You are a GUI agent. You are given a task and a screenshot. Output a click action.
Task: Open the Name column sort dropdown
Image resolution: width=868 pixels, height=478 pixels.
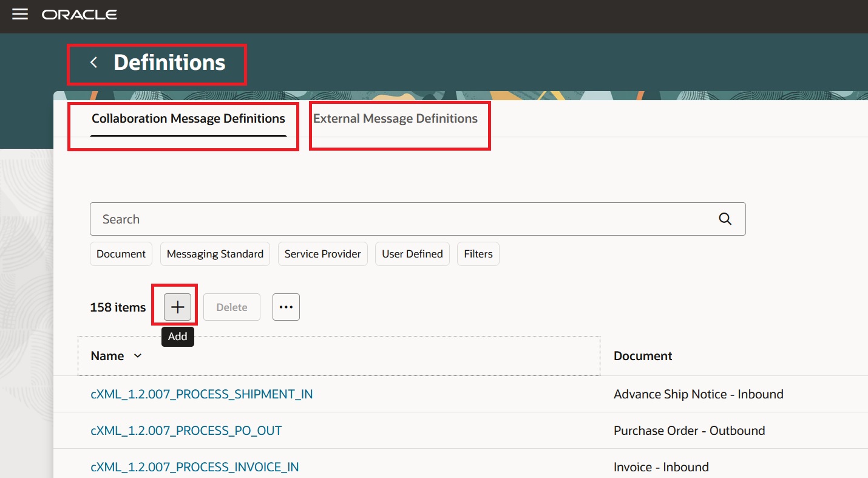(137, 356)
